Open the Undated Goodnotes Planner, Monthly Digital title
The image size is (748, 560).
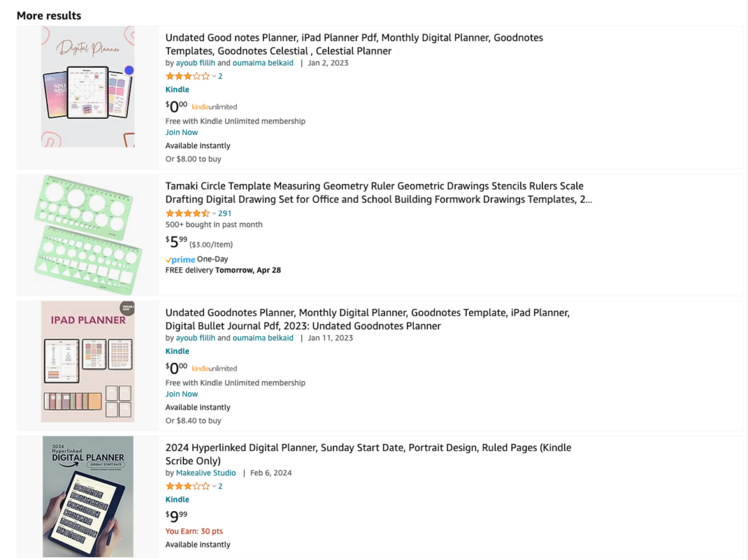367,320
